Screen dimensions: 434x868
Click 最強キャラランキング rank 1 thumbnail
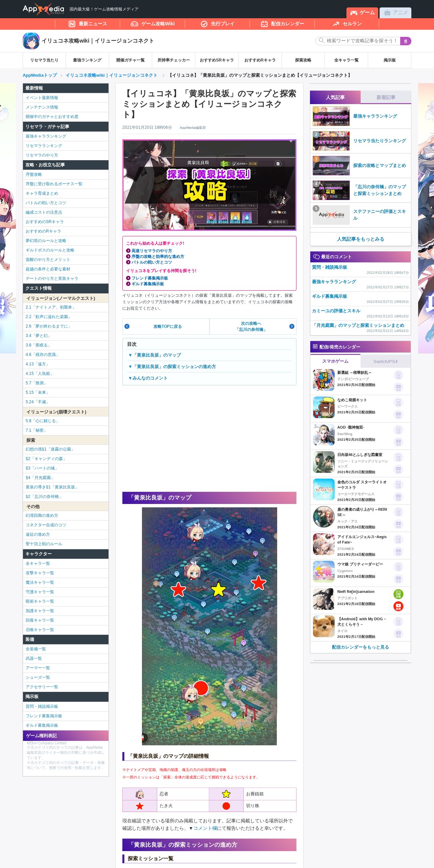(x=331, y=116)
